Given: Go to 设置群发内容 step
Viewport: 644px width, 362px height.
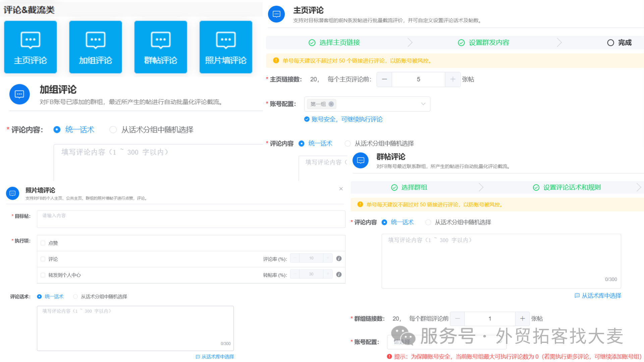Looking at the screenshot, I should pos(489,43).
